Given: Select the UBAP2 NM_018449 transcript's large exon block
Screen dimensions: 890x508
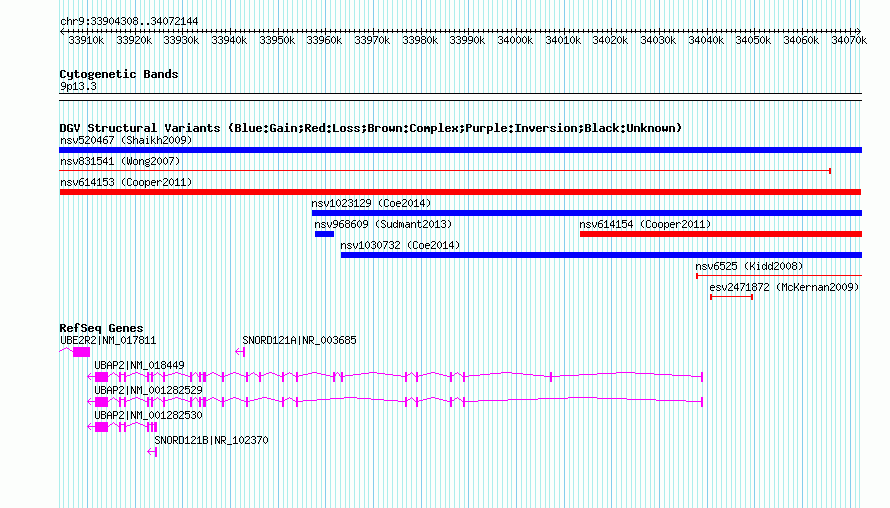Looking at the screenshot, I should pyautogui.click(x=102, y=377).
